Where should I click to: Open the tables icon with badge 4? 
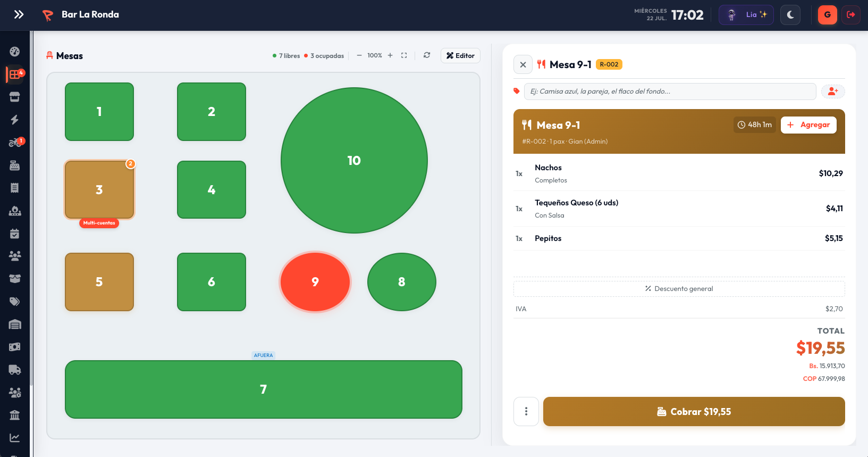point(15,74)
